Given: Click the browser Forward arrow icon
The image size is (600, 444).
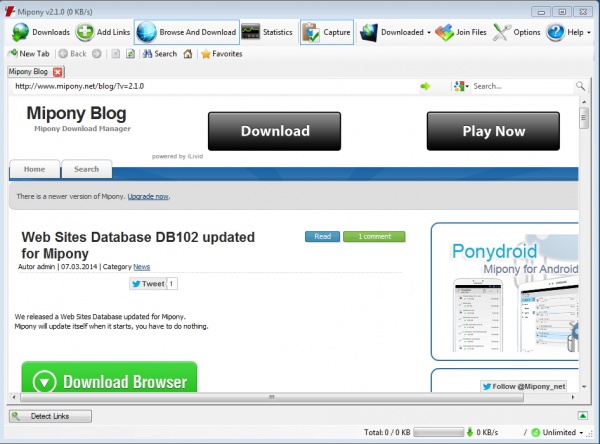Looking at the screenshot, I should (97, 54).
